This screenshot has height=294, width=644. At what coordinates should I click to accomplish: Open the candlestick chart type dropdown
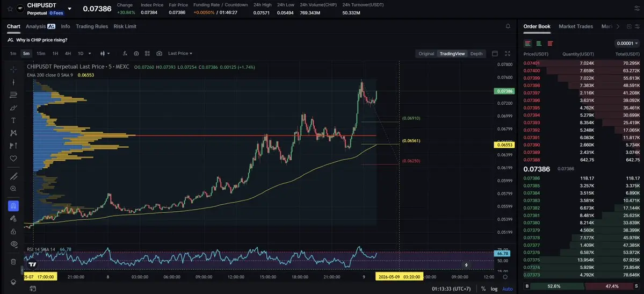pos(105,53)
